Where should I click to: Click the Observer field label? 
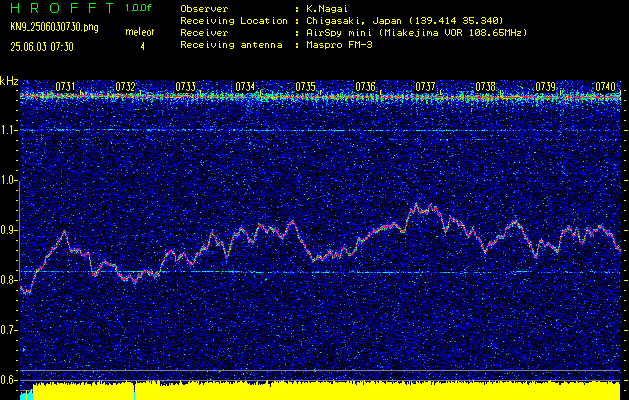(x=204, y=9)
